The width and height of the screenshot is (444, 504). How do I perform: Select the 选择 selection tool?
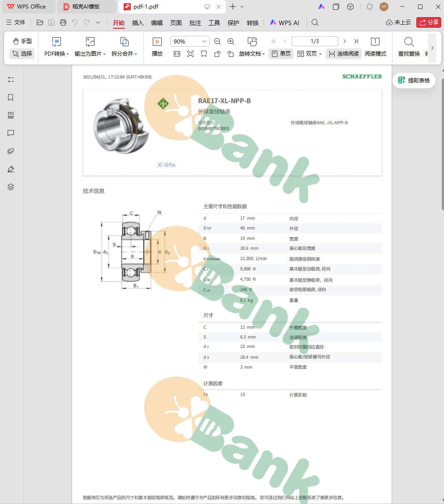coord(22,54)
